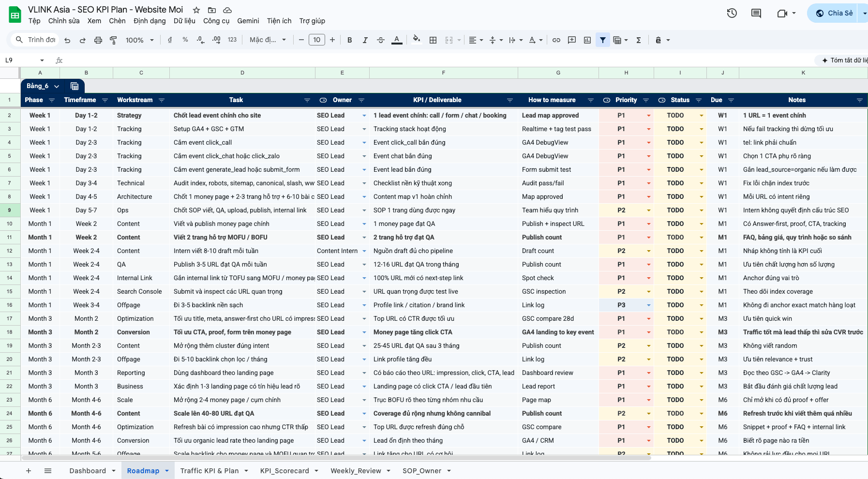This screenshot has width=868, height=479.
Task: Click the cell name box L9
Action: [19, 60]
